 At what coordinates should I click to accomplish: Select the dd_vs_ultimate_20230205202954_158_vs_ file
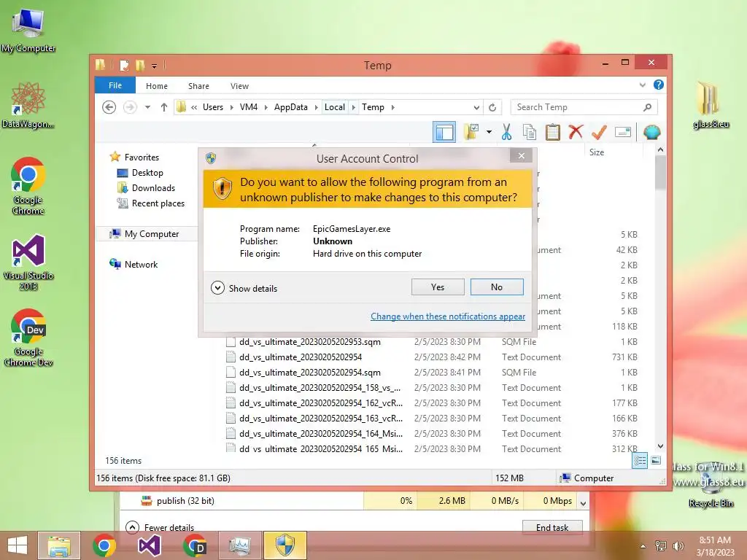pyautogui.click(x=320, y=388)
